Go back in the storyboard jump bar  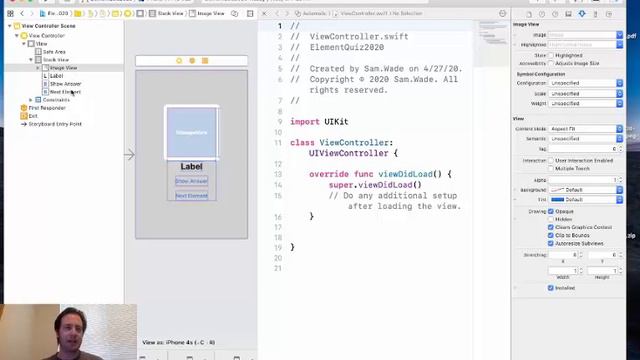click(22, 13)
